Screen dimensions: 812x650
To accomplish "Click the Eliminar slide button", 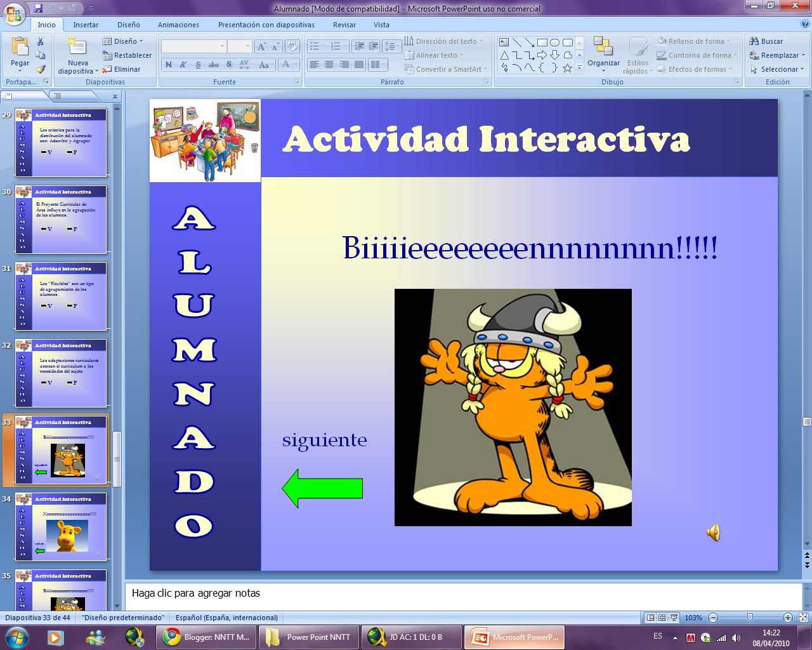I will (122, 69).
